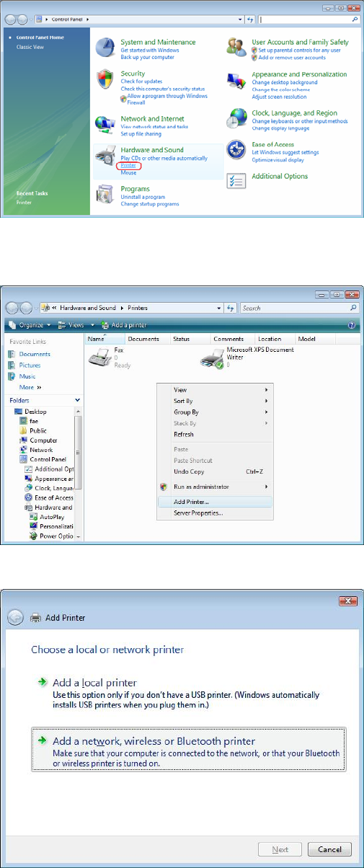
Task: Open the System and Maintenance shield icon
Action: pos(106,46)
